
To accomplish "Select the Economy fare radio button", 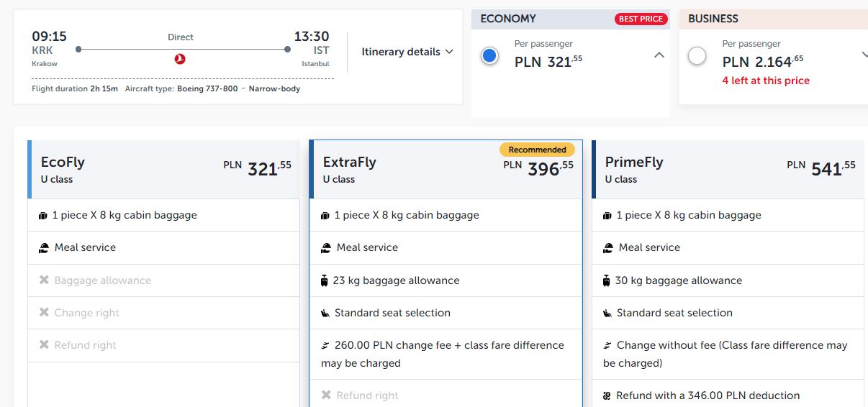I will (x=490, y=56).
